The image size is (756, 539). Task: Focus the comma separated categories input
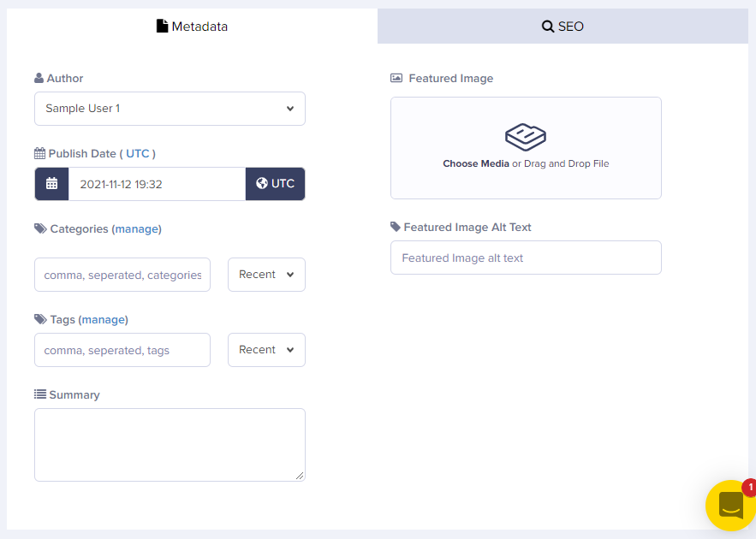point(122,275)
